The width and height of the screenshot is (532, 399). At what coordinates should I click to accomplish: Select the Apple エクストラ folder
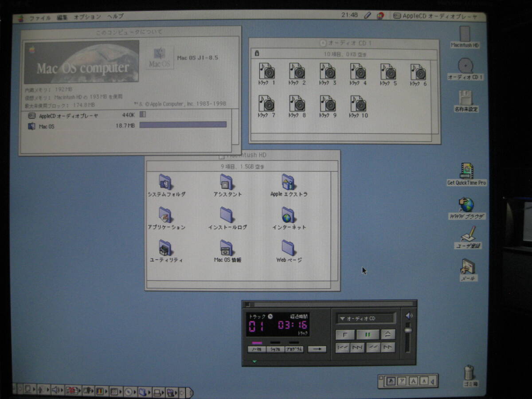289,185
